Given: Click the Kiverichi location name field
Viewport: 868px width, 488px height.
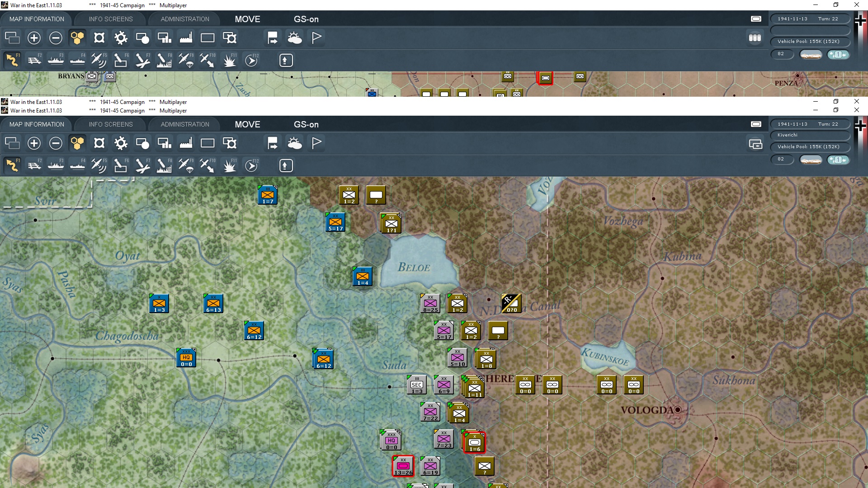Looking at the screenshot, I should pyautogui.click(x=811, y=135).
